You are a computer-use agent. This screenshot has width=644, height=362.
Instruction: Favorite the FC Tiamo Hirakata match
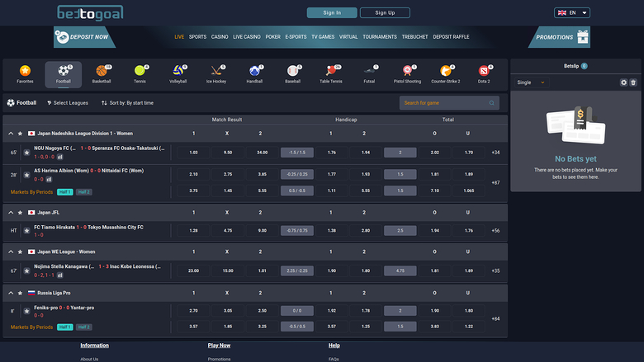[x=26, y=231]
